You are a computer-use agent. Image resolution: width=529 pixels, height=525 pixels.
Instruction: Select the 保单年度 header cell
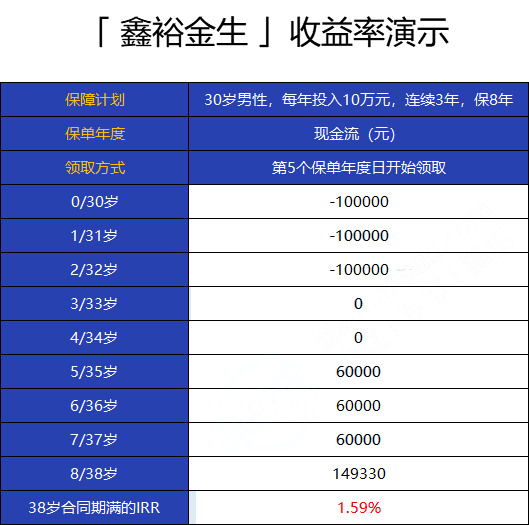pos(94,134)
